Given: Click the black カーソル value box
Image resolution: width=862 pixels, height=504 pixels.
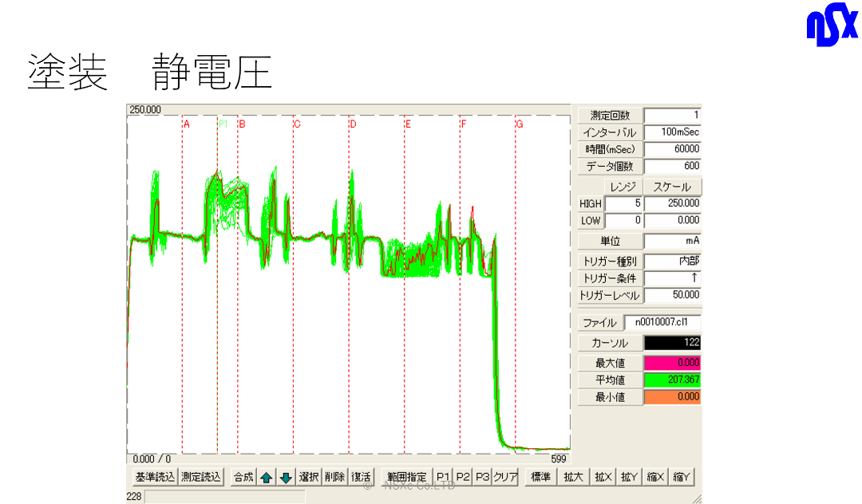Looking at the screenshot, I should coord(672,343).
